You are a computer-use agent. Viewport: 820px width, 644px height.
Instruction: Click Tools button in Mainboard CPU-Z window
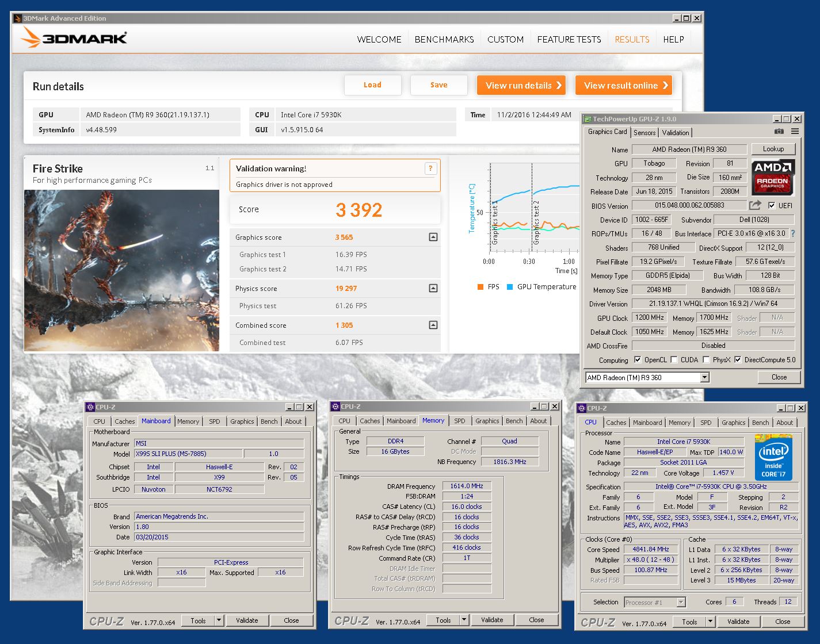pos(198,620)
